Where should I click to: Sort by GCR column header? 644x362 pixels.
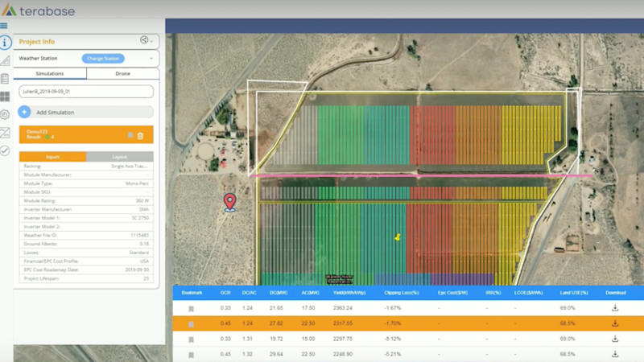click(x=225, y=293)
